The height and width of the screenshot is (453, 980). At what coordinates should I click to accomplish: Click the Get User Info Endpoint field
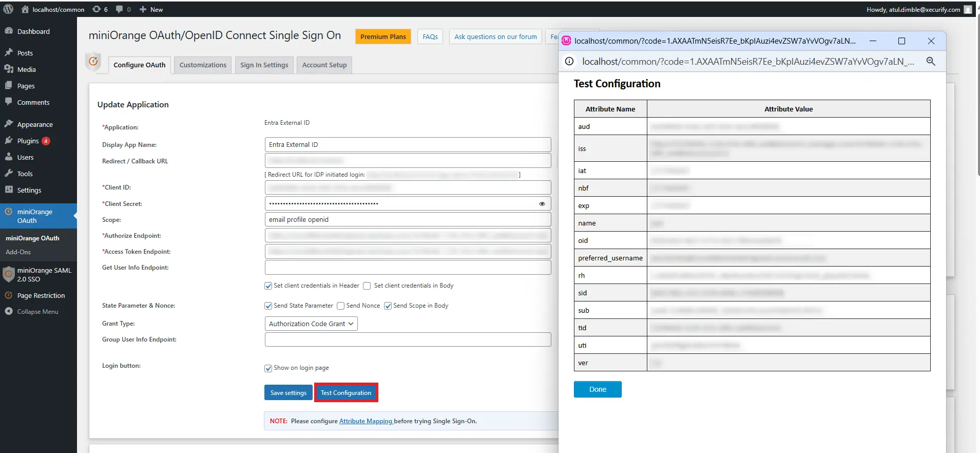[408, 267]
